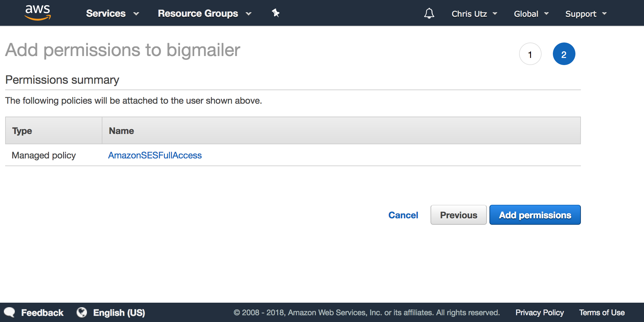Expand the Resource Groups dropdown

pos(204,14)
